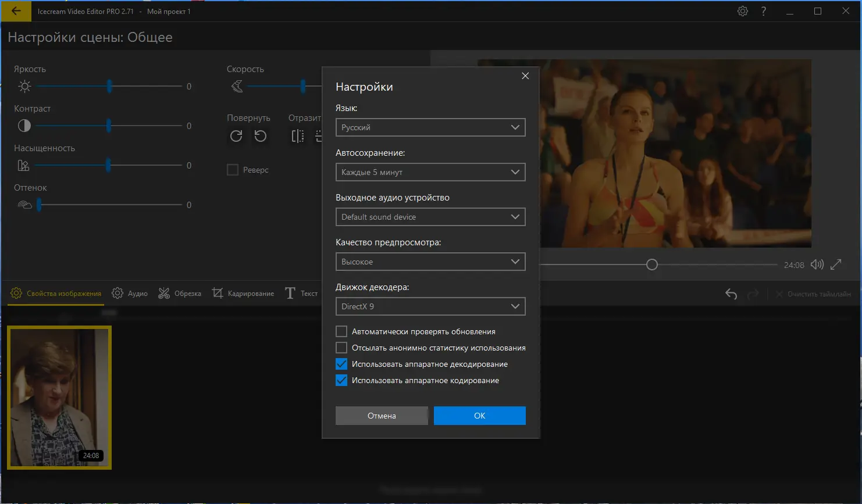Rotate the scene clockwise
The width and height of the screenshot is (862, 504).
236,136
